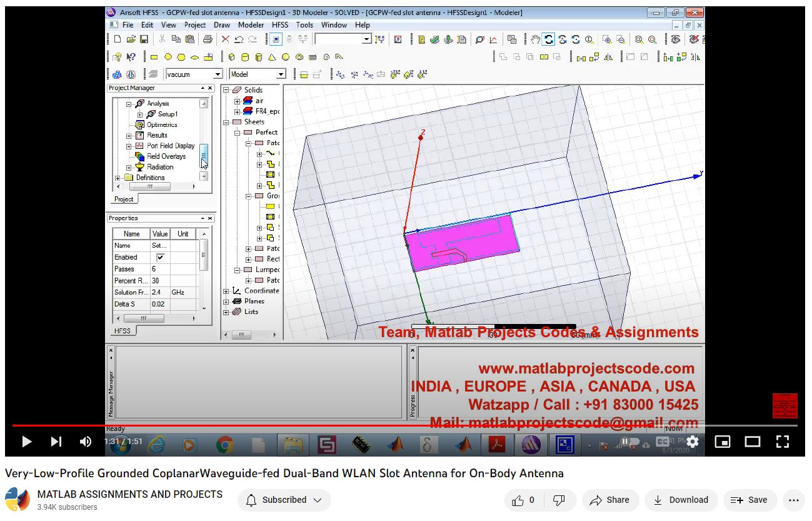Click the Draw cylinder tool
This screenshot has width=812, height=521.
click(244, 57)
